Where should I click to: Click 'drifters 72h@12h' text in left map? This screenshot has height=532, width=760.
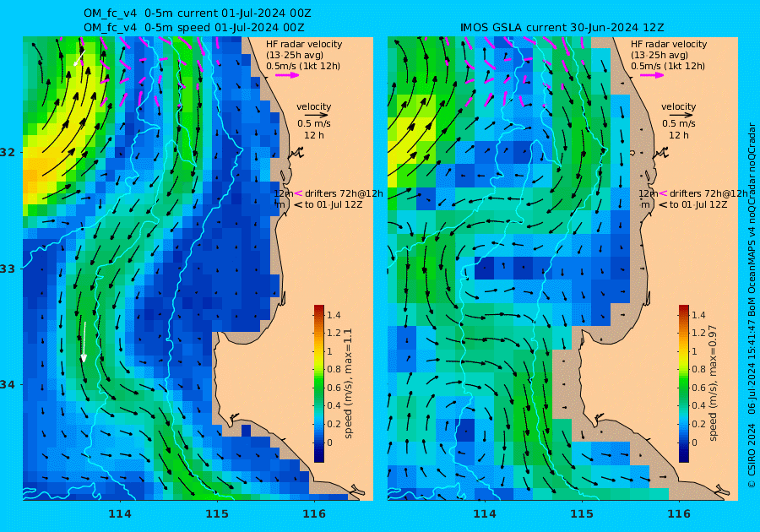point(344,194)
